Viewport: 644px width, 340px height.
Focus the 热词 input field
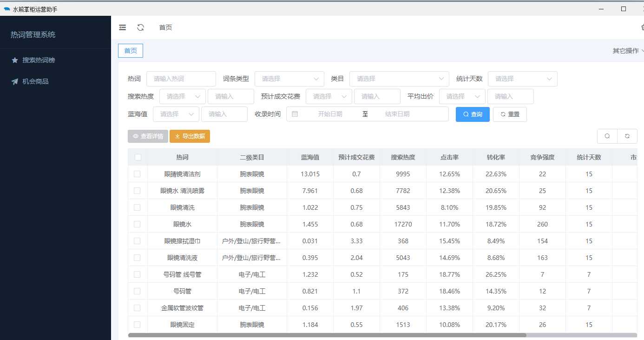coord(181,79)
